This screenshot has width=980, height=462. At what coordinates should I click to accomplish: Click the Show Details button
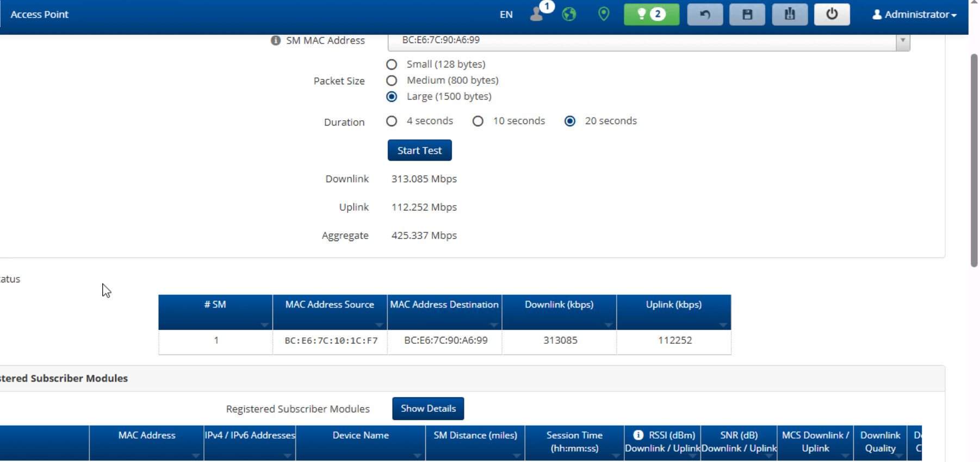(428, 409)
